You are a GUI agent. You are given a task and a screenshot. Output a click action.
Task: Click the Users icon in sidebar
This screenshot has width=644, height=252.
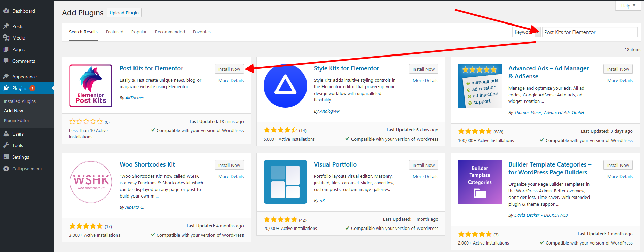pos(6,134)
